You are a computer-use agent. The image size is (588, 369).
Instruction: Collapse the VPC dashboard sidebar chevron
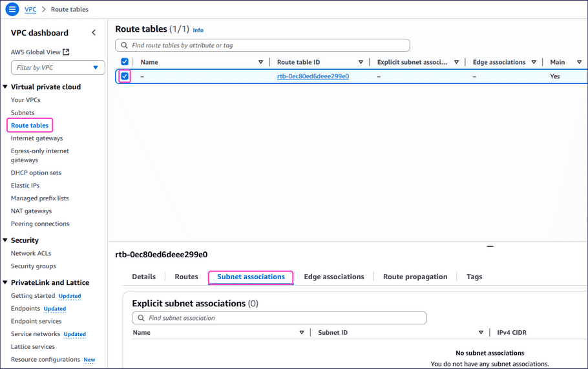pos(94,32)
